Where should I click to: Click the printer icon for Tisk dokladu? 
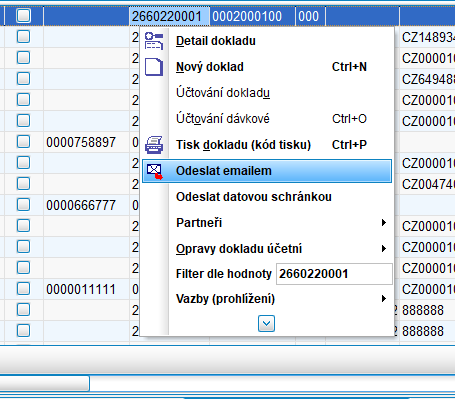tap(154, 145)
